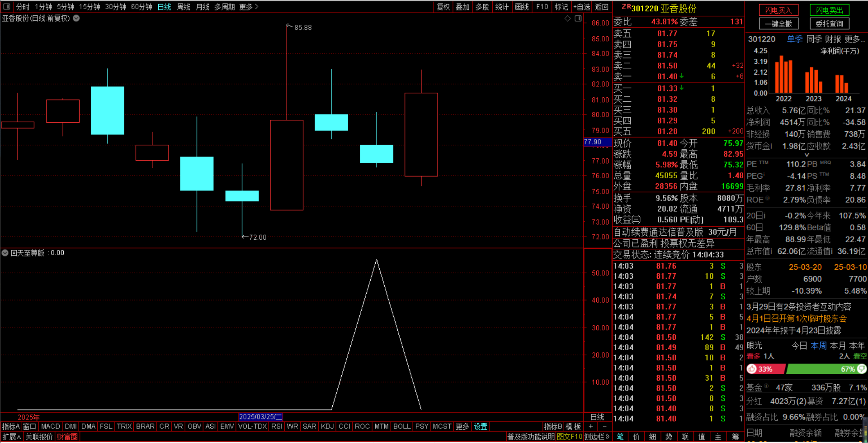This screenshot has width=868, height=443.
Task: Switch to 分时 chart period
Action: point(23,7)
